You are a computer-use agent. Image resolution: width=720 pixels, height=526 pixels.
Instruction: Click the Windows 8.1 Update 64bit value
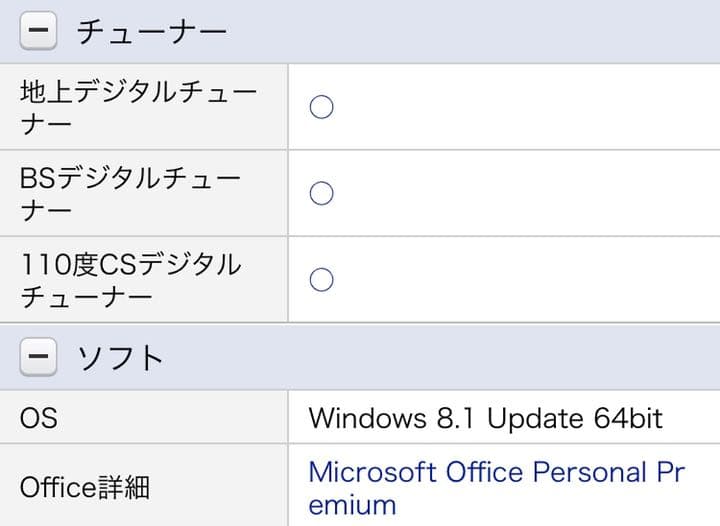[485, 417]
